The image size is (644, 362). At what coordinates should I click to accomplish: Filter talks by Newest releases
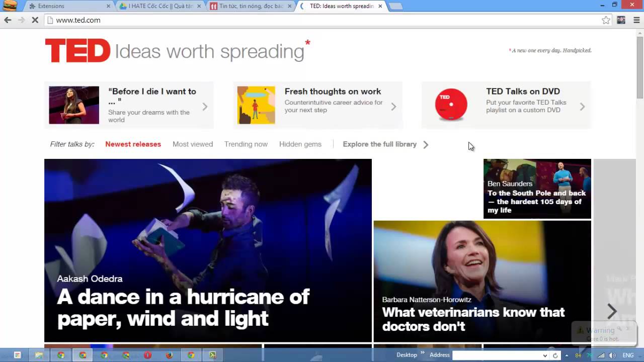[x=133, y=144]
